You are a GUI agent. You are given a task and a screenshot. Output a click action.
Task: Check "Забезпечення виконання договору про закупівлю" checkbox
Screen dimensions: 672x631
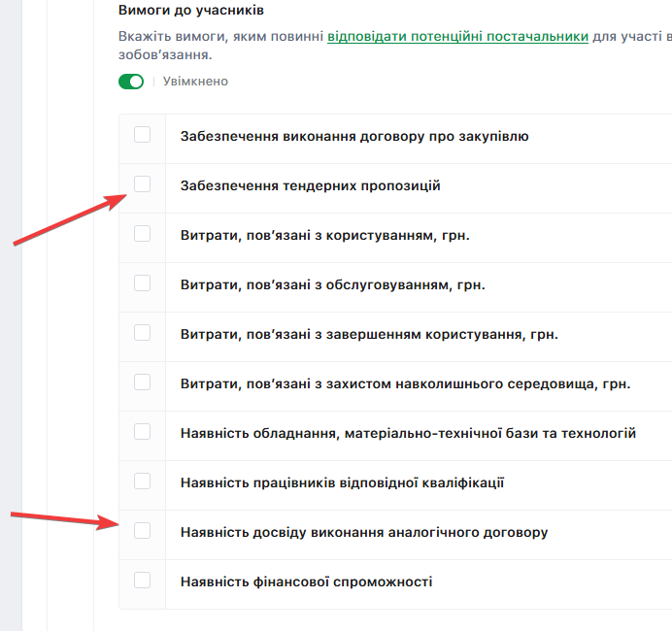[143, 135]
